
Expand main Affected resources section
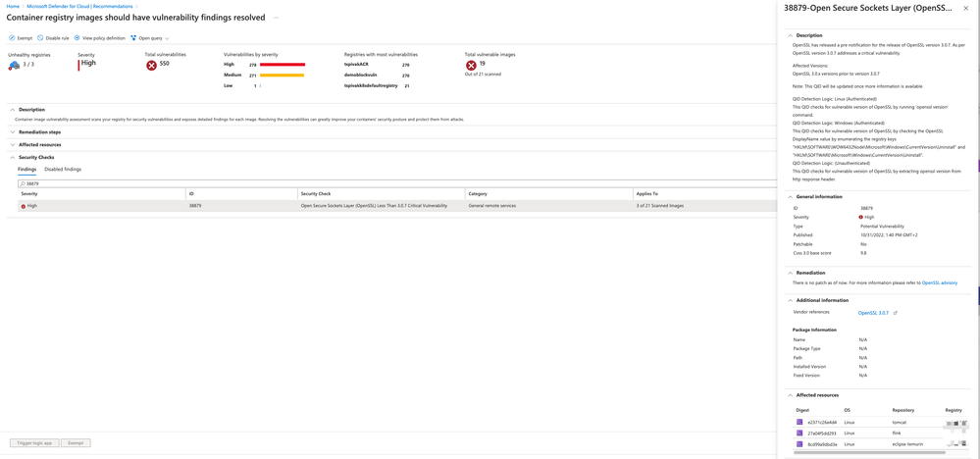point(13,144)
